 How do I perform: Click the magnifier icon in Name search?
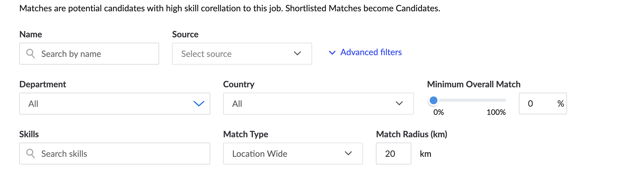click(31, 54)
